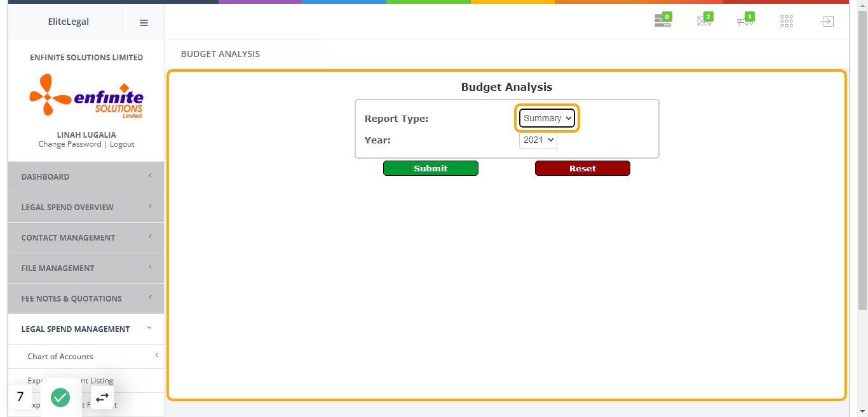Click the green checkmark overlay icon

(60, 398)
